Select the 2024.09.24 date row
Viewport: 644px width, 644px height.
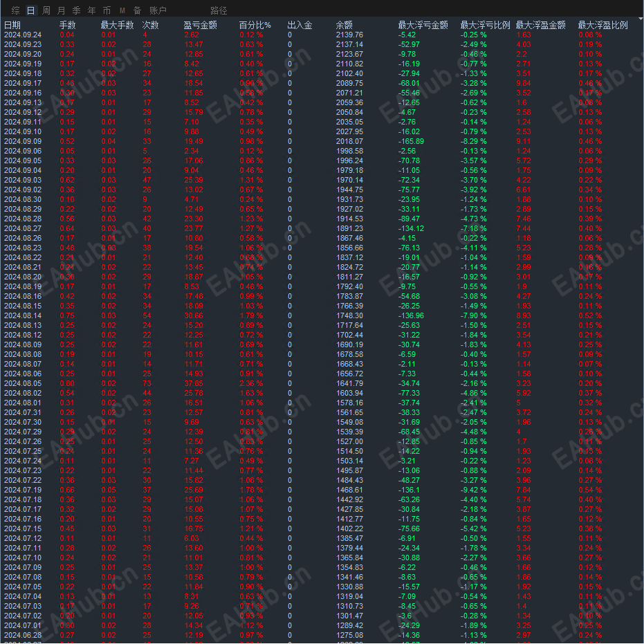click(x=23, y=35)
